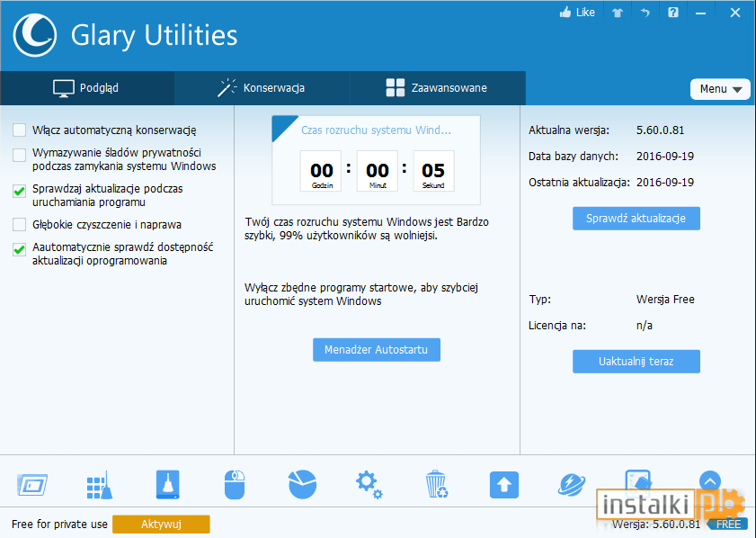Click the orange 'Aktywuj' button
This screenshot has width=756, height=538.
(x=161, y=525)
